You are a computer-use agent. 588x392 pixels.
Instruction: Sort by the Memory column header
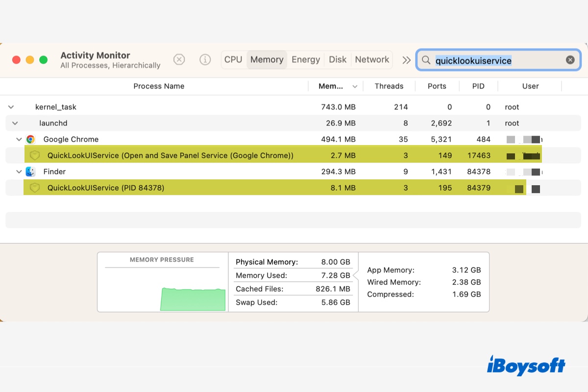pyautogui.click(x=331, y=86)
